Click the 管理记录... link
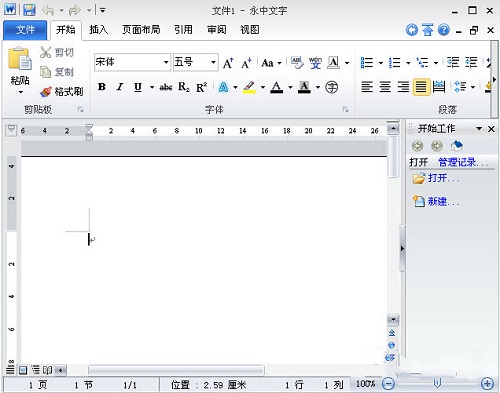The image size is (500, 393). 463,162
